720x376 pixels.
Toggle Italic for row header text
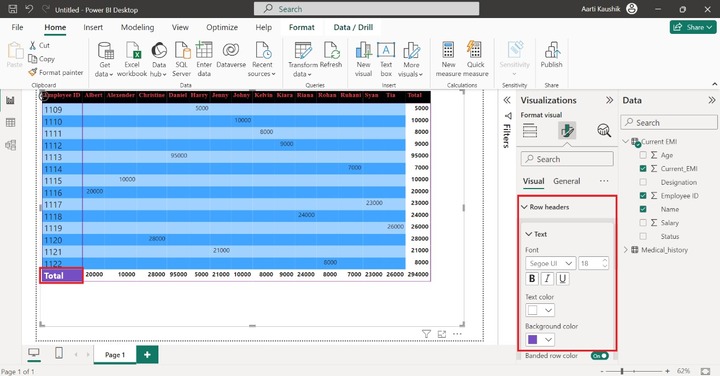547,279
